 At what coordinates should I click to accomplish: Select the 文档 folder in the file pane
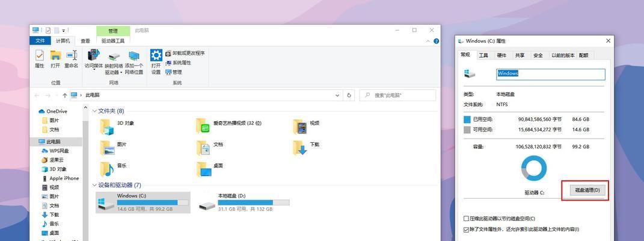[209, 148]
